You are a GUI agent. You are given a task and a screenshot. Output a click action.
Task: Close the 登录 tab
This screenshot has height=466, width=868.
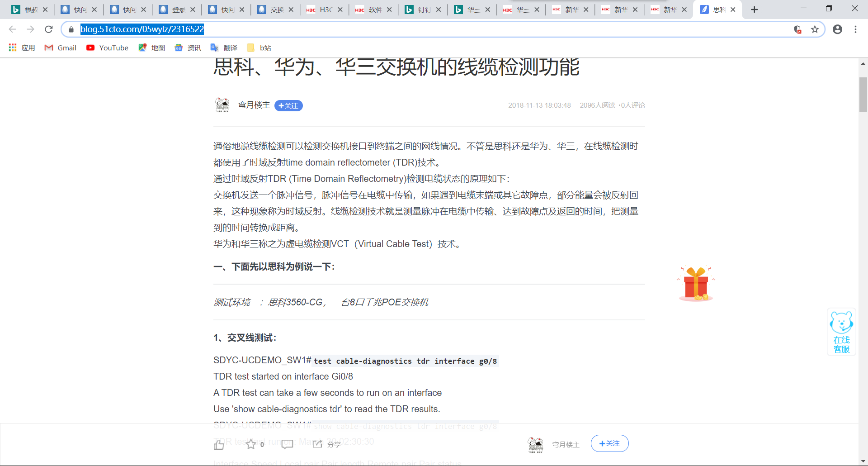coord(193,10)
